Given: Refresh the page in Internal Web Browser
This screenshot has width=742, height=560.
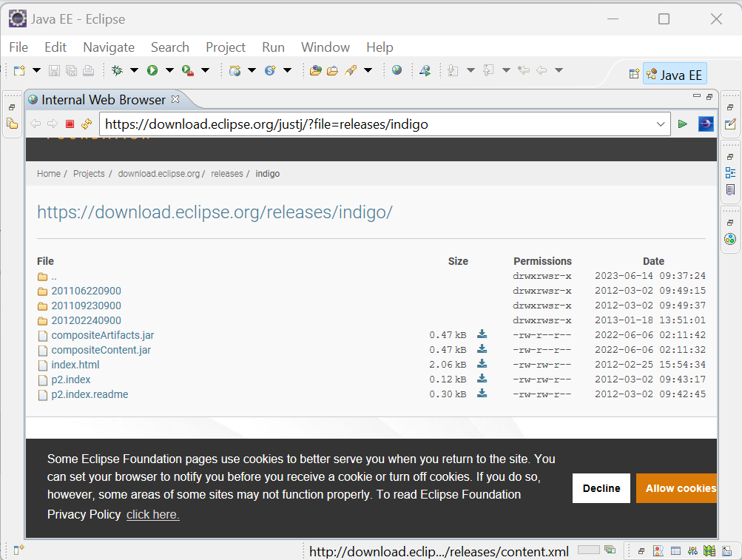Looking at the screenshot, I should point(87,124).
